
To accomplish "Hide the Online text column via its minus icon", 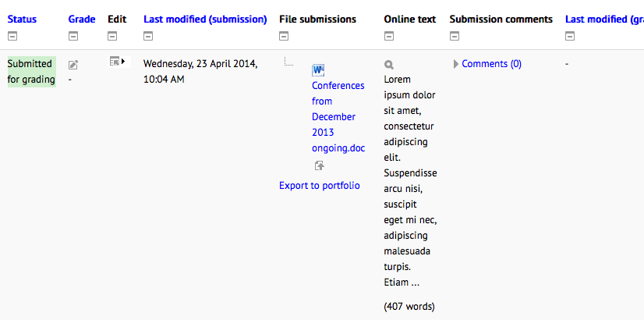I will click(x=389, y=37).
